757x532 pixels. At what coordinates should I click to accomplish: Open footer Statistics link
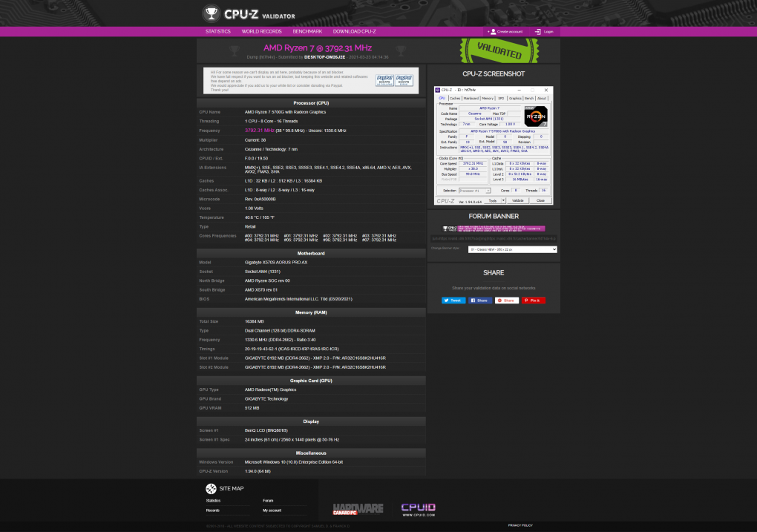(214, 501)
